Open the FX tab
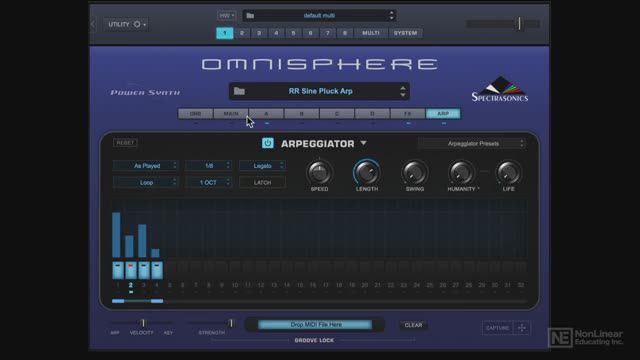 point(408,113)
